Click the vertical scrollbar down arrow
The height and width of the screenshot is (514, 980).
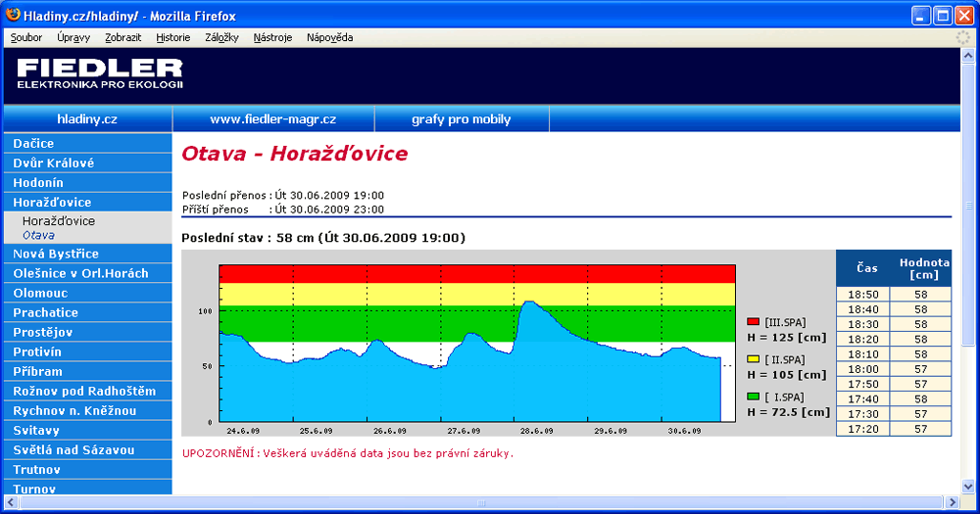pos(968,487)
